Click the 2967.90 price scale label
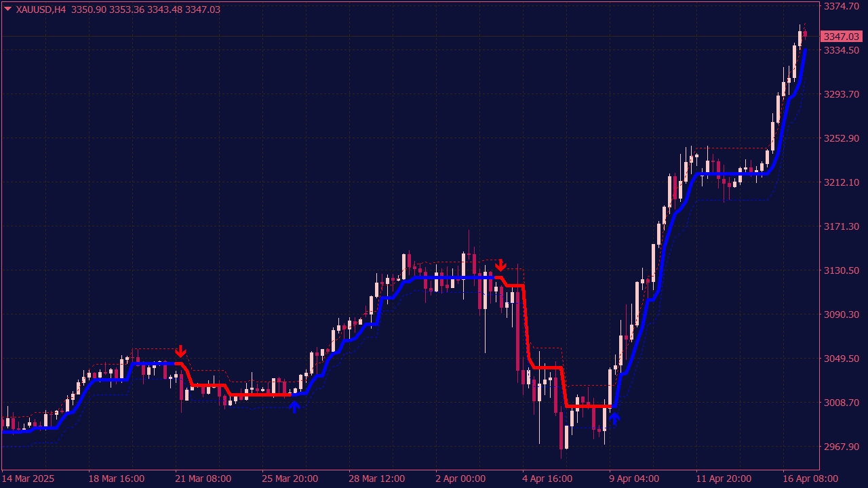Image resolution: width=868 pixels, height=488 pixels. 842,447
